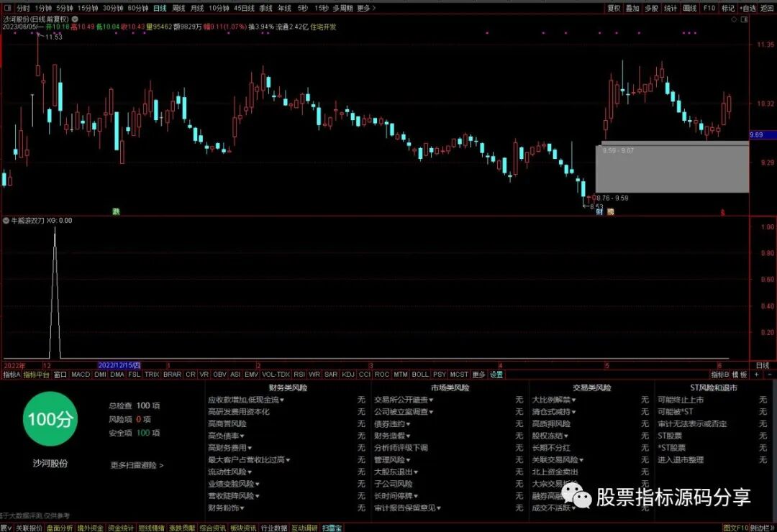This screenshot has height=532, width=777.
Task: Select the VOL-TDX indicator
Action: pos(276,375)
